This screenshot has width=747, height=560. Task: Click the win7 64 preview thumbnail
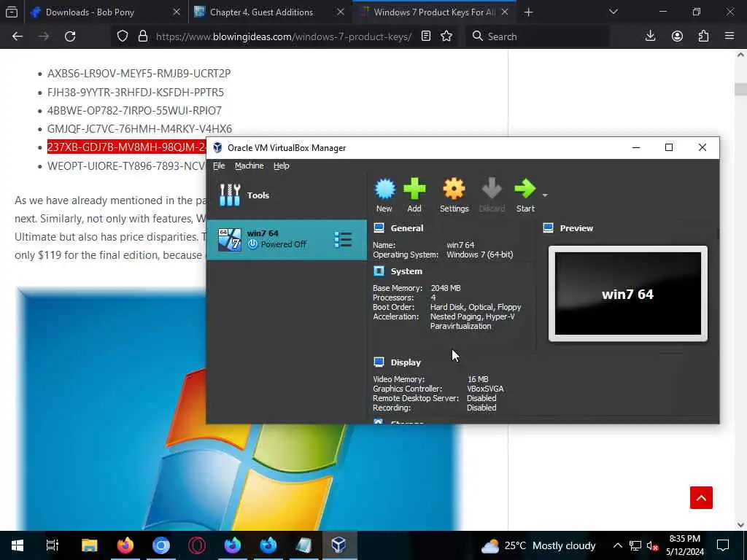(628, 293)
